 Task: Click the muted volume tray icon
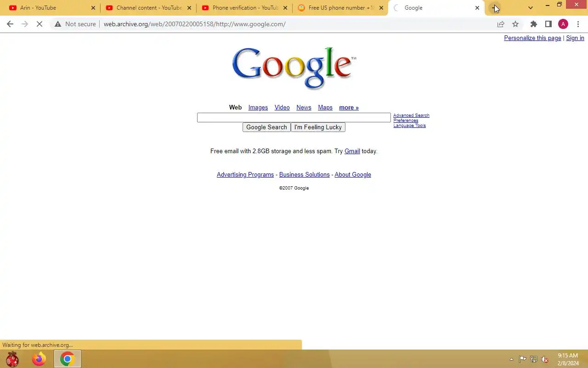pos(545,359)
